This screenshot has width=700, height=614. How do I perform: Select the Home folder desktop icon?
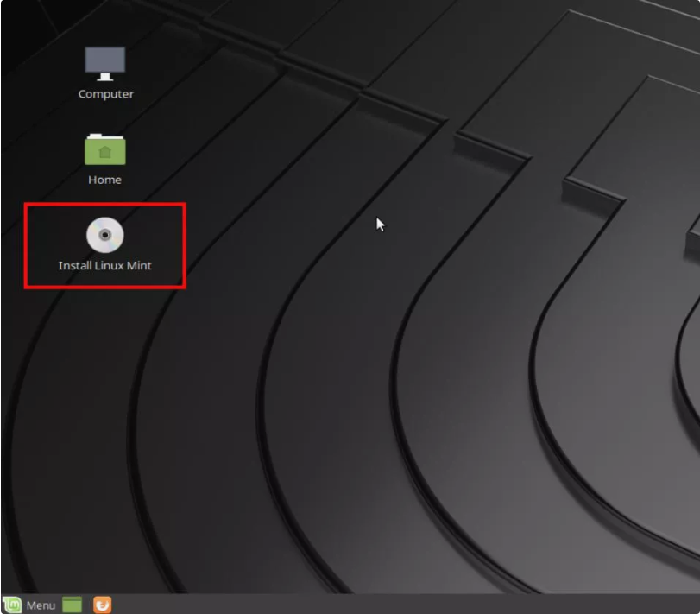point(105,149)
